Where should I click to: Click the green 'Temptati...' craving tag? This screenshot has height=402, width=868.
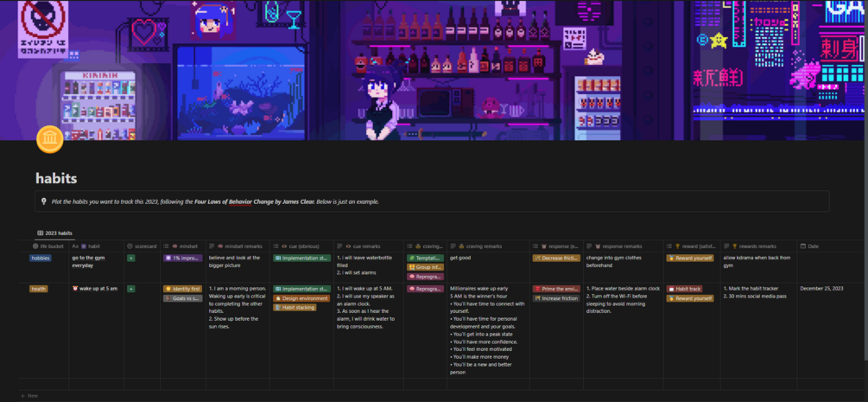coord(425,258)
